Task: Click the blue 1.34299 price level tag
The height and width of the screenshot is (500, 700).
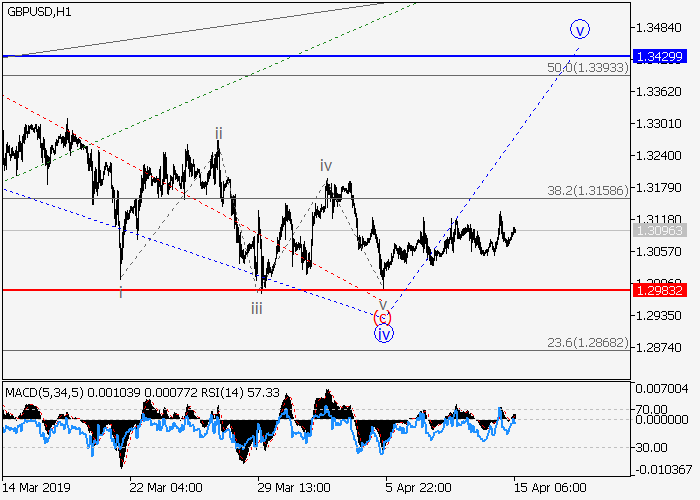Action: (x=662, y=56)
